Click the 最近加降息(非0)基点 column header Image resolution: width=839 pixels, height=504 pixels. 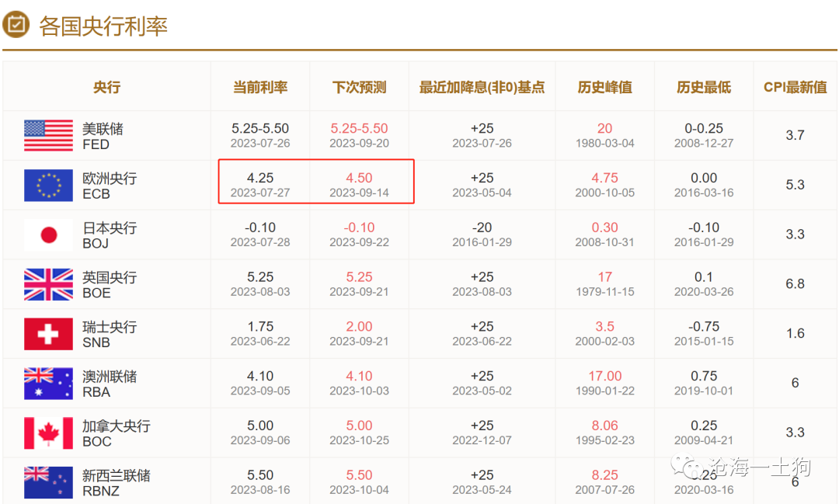pos(482,87)
